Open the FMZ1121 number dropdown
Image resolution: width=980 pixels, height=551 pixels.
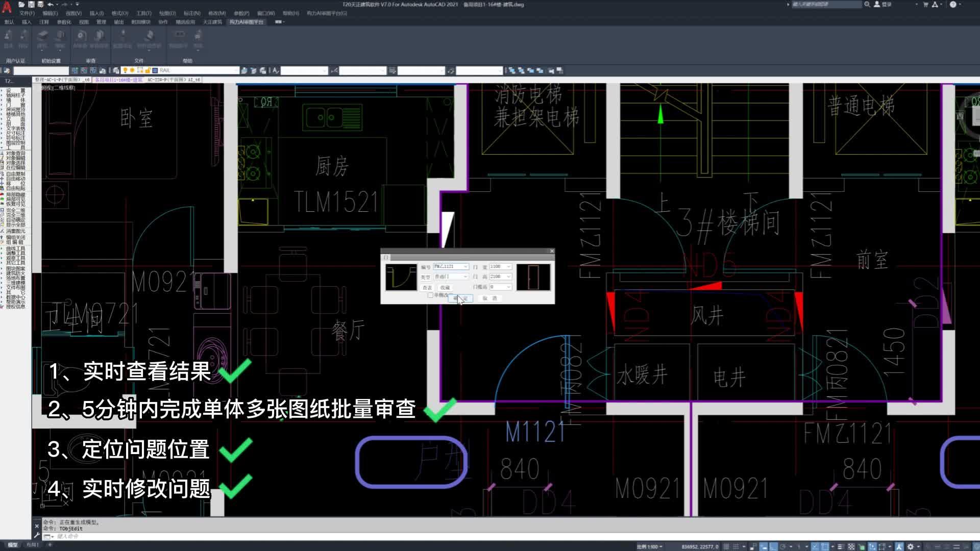tap(465, 266)
